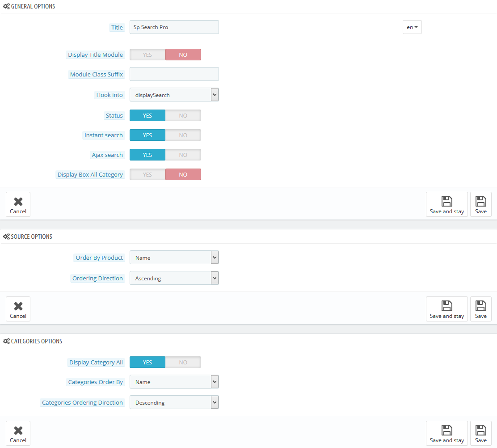Enable Display Title Module with YES
Viewport: 497px width, 448px height.
click(147, 55)
